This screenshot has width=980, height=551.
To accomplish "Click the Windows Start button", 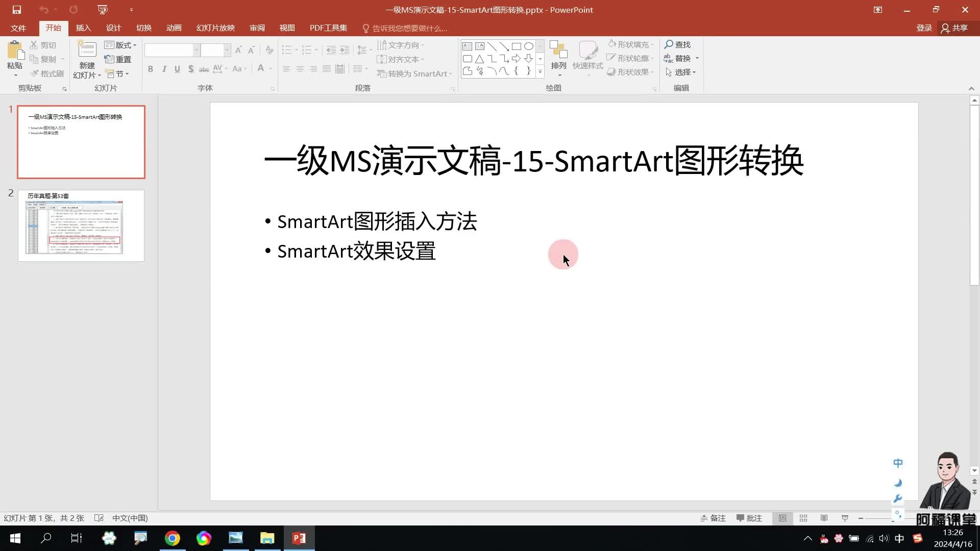I will pyautogui.click(x=15, y=538).
